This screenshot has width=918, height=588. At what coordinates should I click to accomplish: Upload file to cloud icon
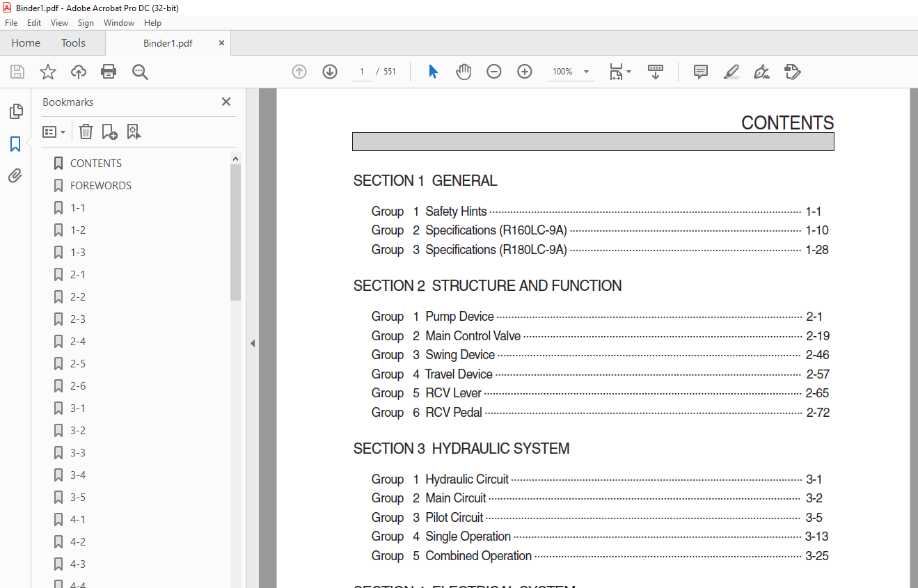click(x=79, y=72)
